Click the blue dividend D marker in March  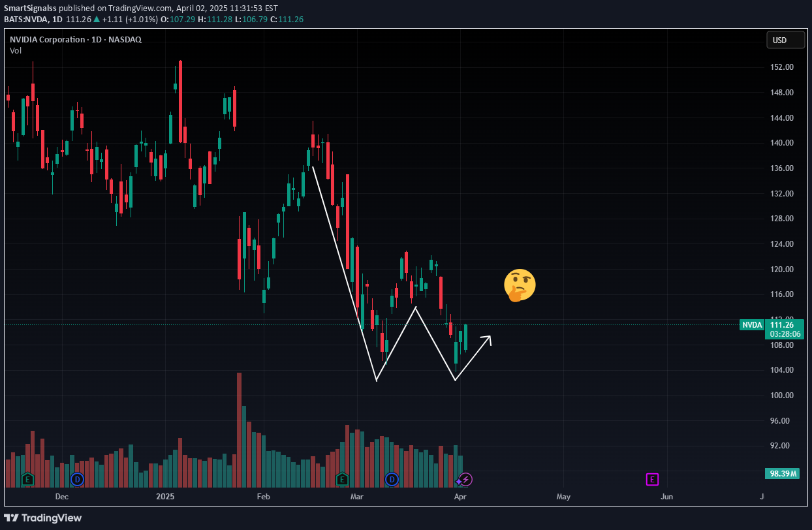[x=392, y=480]
